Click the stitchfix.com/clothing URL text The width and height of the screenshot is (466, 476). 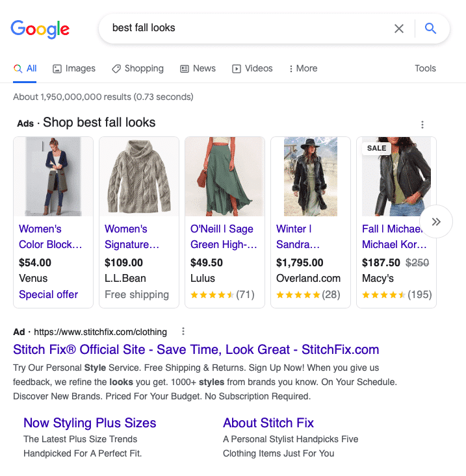pyautogui.click(x=100, y=332)
